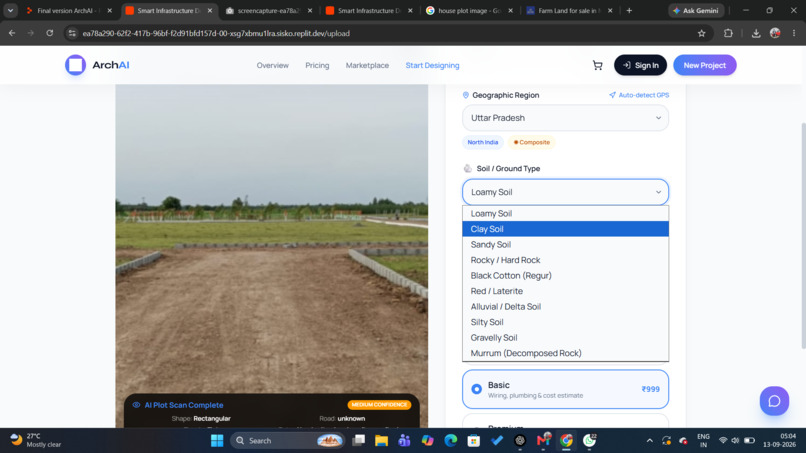Switch to screencapture browser tab
The width and height of the screenshot is (806, 453).
point(269,10)
